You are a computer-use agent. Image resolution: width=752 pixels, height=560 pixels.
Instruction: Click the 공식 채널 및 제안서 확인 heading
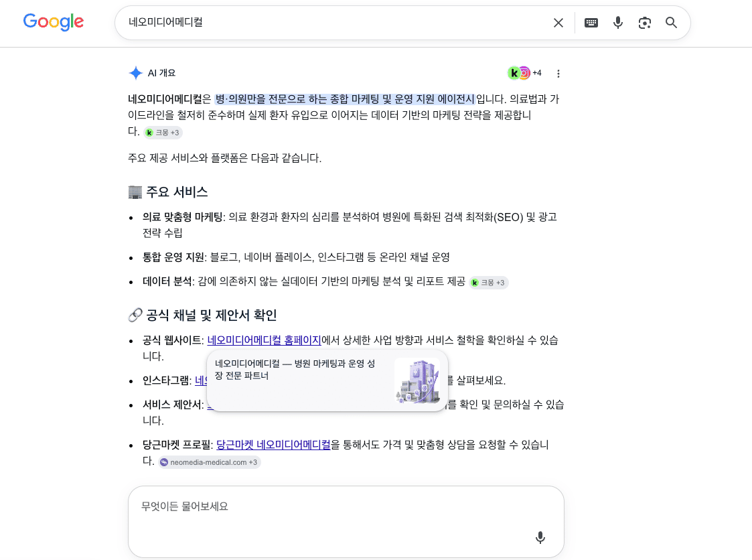(x=202, y=316)
